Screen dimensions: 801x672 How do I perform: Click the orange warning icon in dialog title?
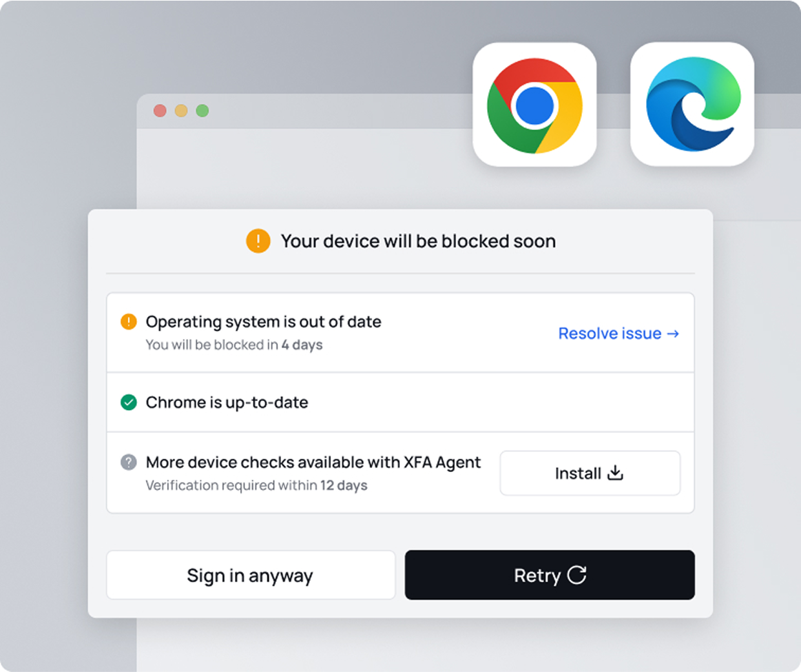point(258,241)
